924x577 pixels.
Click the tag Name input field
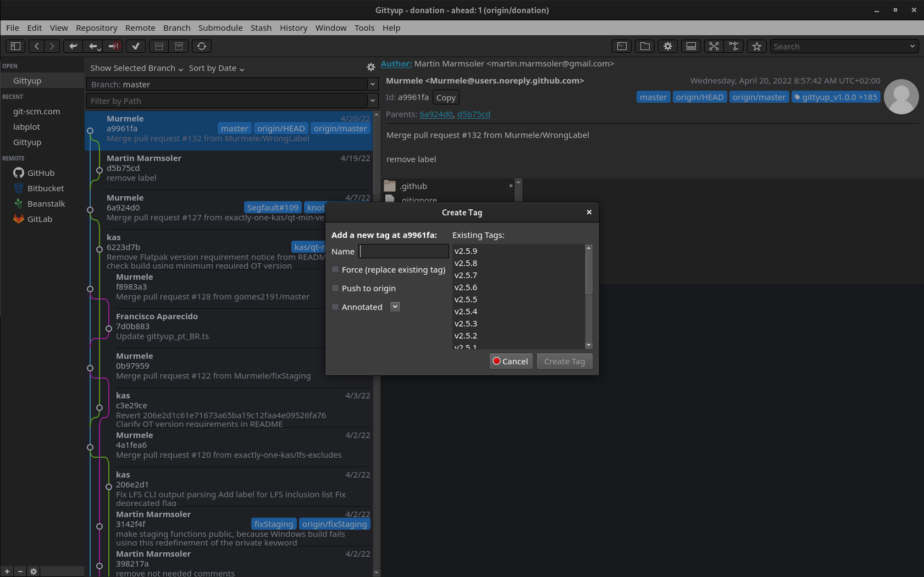[x=404, y=251]
